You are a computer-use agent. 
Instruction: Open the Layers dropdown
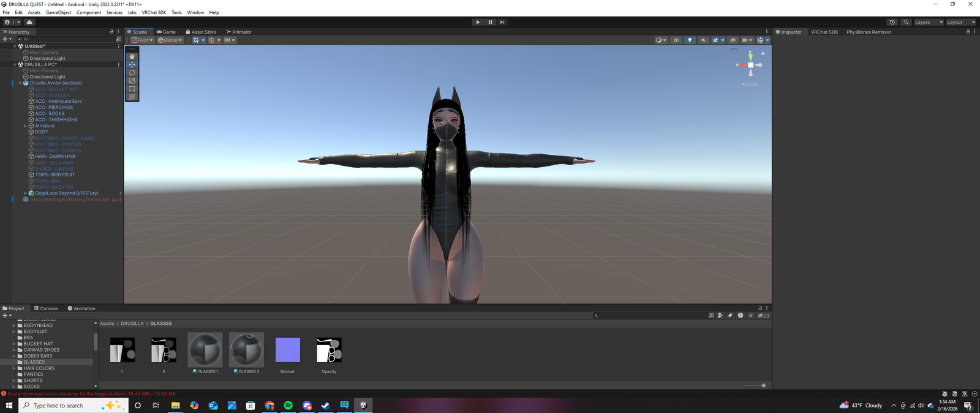[928, 22]
